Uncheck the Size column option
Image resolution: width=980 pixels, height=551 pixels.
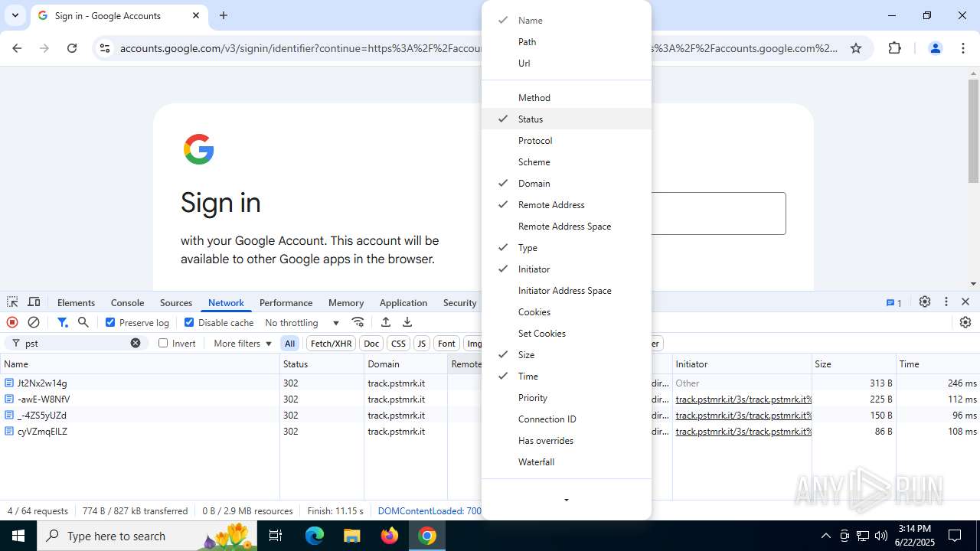(x=567, y=355)
